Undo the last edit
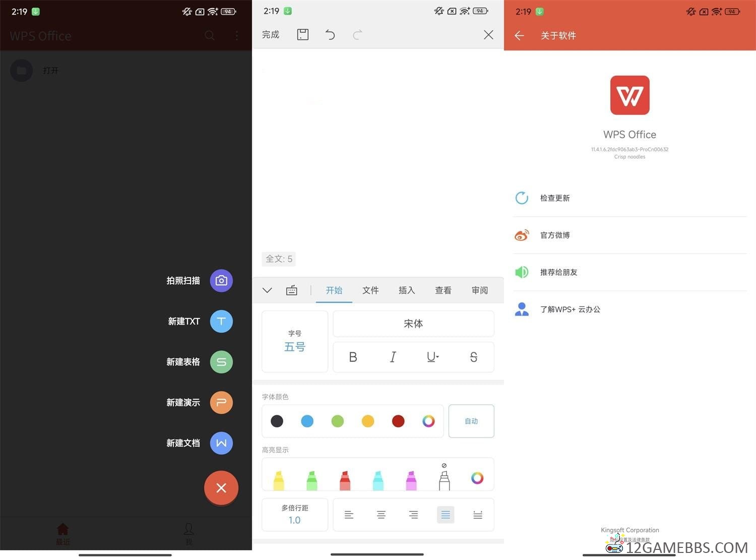 coord(330,35)
